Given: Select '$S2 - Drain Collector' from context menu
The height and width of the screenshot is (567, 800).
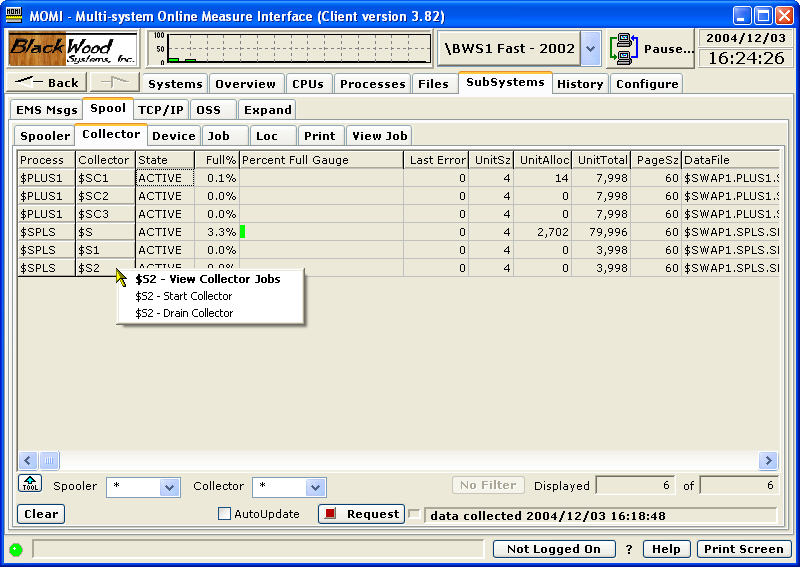Looking at the screenshot, I should (x=184, y=313).
